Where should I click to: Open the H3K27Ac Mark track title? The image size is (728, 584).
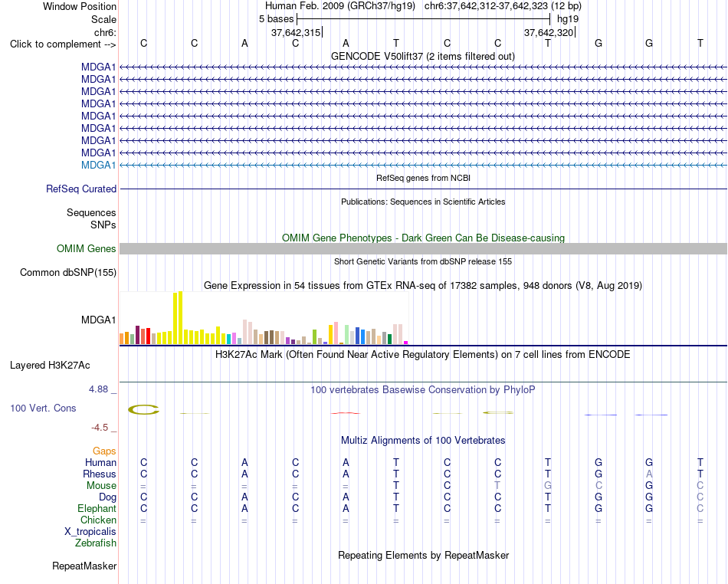422,355
